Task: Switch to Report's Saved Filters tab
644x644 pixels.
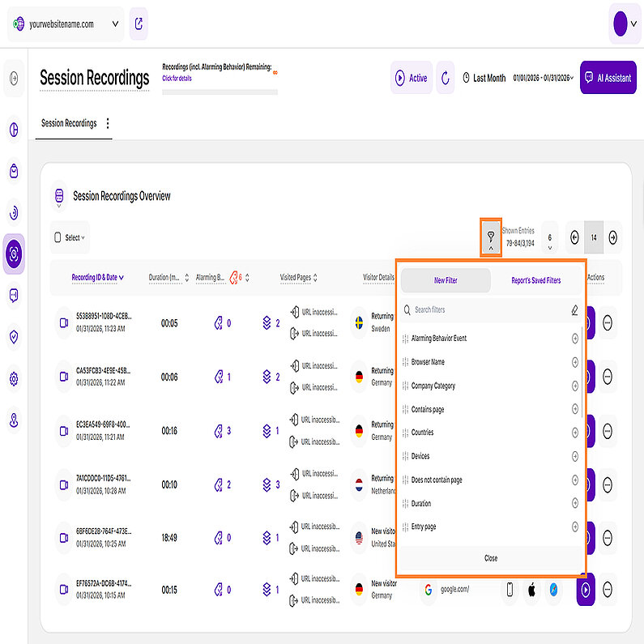Action: pos(535,280)
